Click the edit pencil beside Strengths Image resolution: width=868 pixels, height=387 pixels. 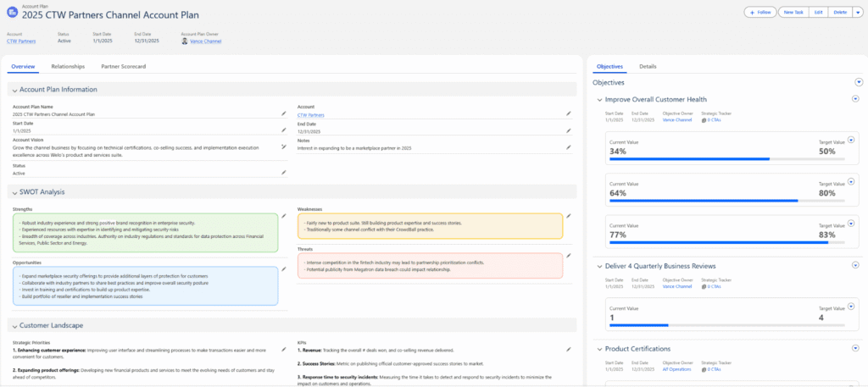[284, 216]
